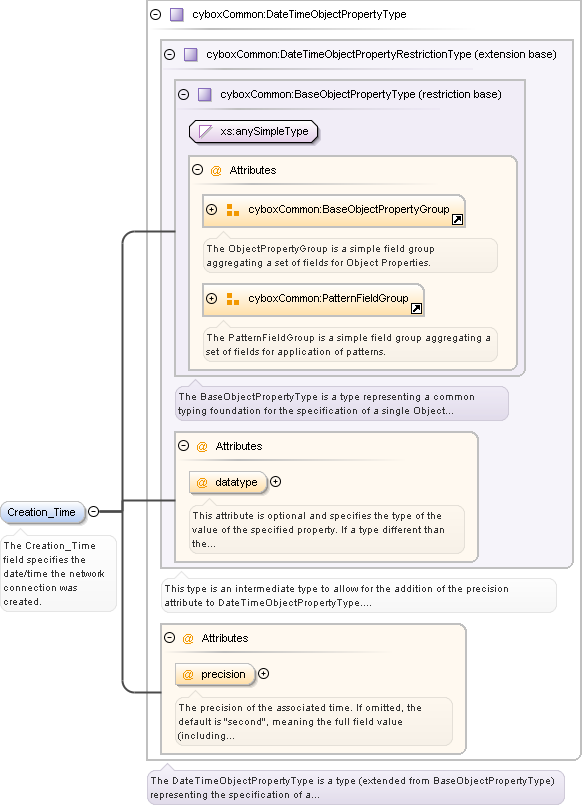Click the purple DateTimeObjectPropertyType type icon
This screenshot has height=808, width=583.
(x=177, y=14)
